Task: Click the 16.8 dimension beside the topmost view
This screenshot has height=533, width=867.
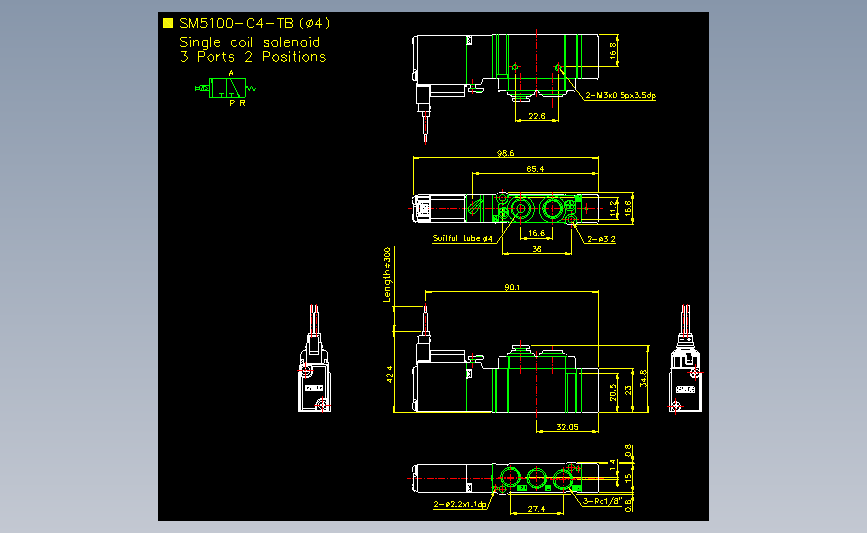Action: coord(613,51)
